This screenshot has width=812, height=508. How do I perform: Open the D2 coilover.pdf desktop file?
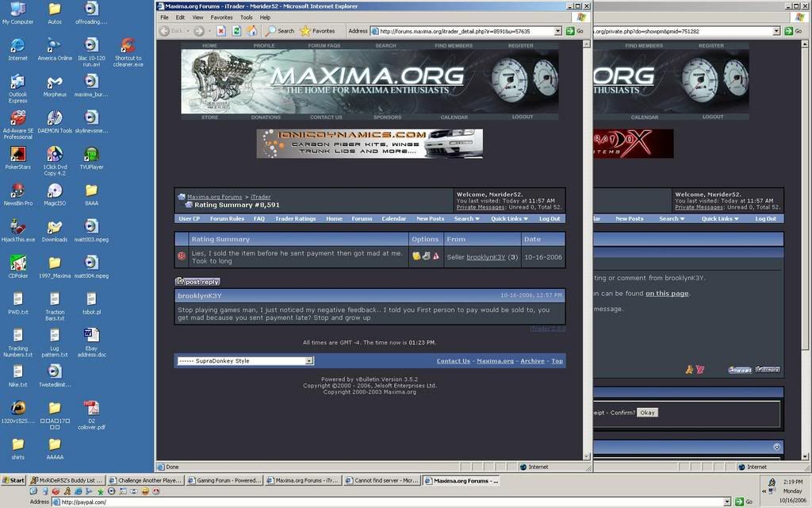point(91,415)
